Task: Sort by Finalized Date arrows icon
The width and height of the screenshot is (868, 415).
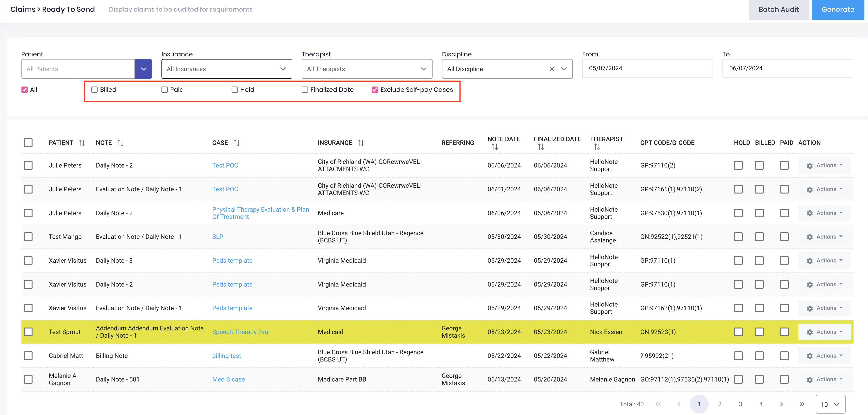Action: 541,147
